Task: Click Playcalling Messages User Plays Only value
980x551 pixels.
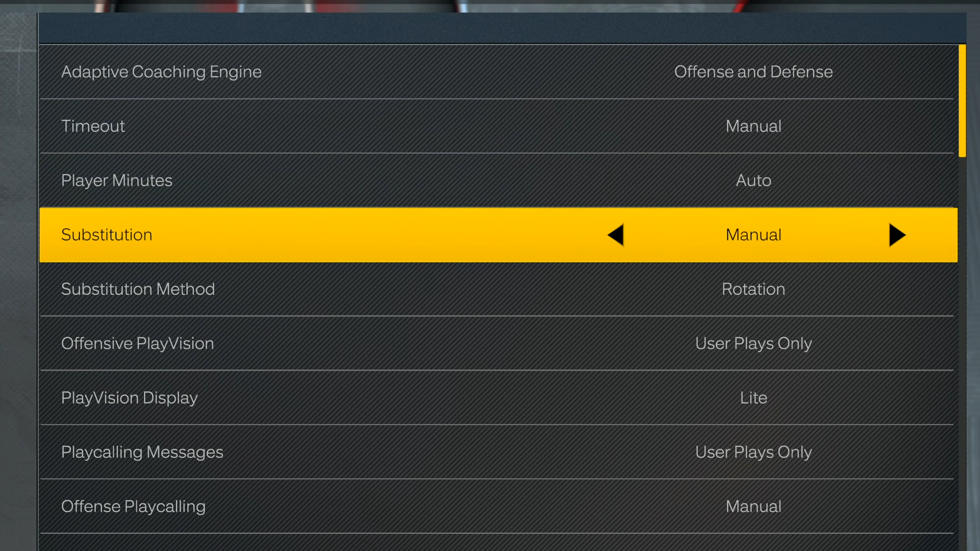Action: tap(753, 453)
